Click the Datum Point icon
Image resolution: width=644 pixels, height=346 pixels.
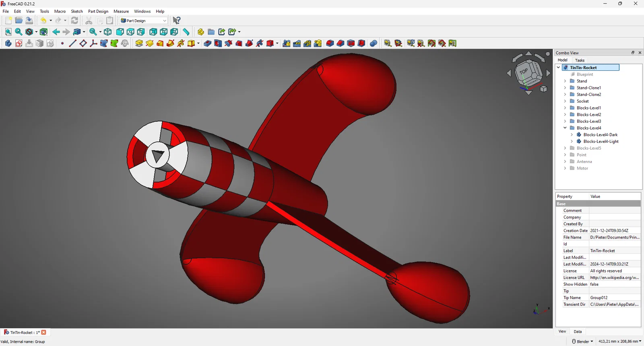[62, 43]
